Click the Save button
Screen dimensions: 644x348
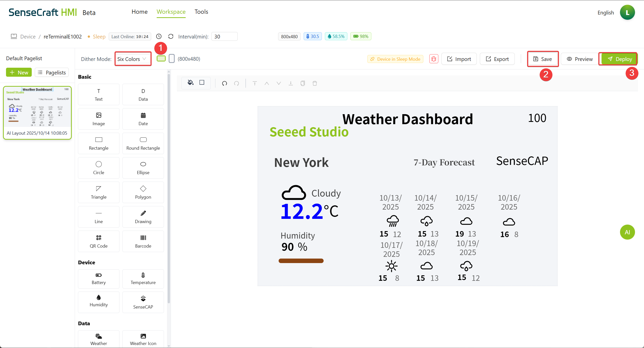point(543,59)
